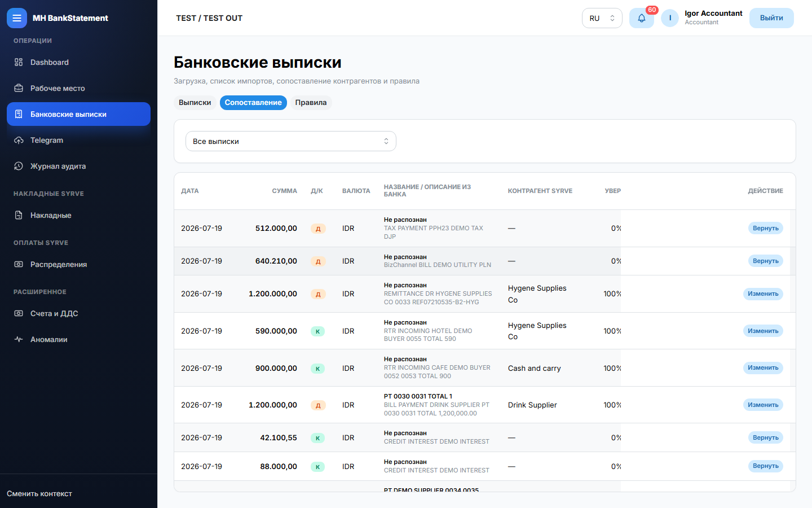Screen dimensions: 812x508
Task: Go to Рабочее место section
Action: [x=78, y=88]
